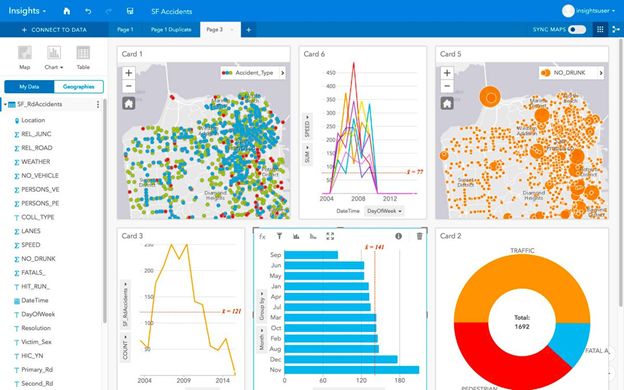This screenshot has width=624, height=390.
Task: Zoom out on Card 1 map
Action: coord(129,86)
